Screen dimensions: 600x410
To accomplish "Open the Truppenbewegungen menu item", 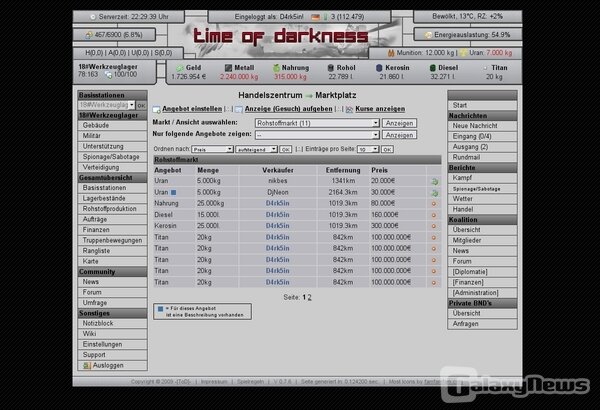I will click(112, 240).
